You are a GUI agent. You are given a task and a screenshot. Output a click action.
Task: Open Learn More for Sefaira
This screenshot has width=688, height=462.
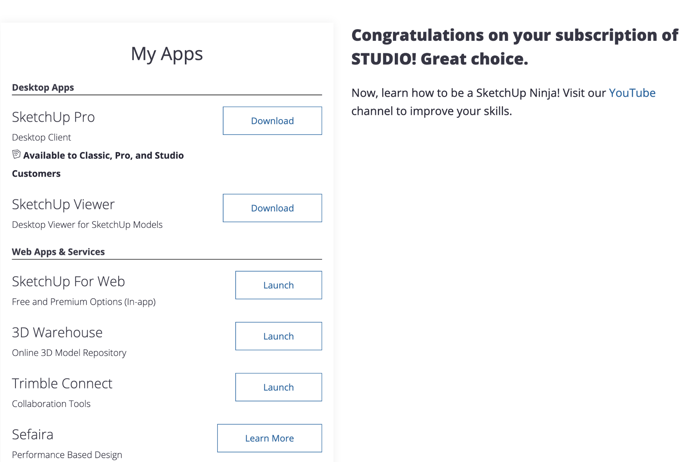(269, 438)
